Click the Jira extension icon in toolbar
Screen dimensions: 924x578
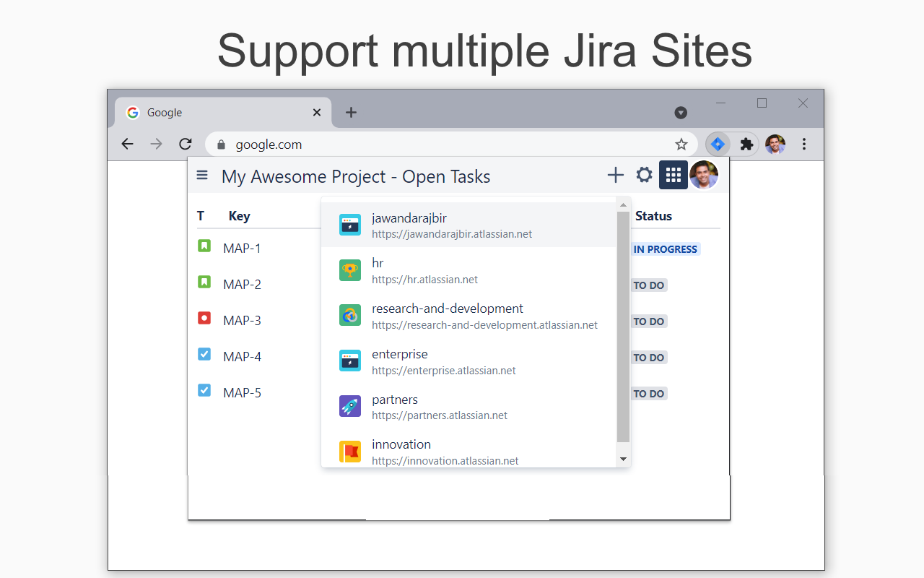tap(718, 144)
